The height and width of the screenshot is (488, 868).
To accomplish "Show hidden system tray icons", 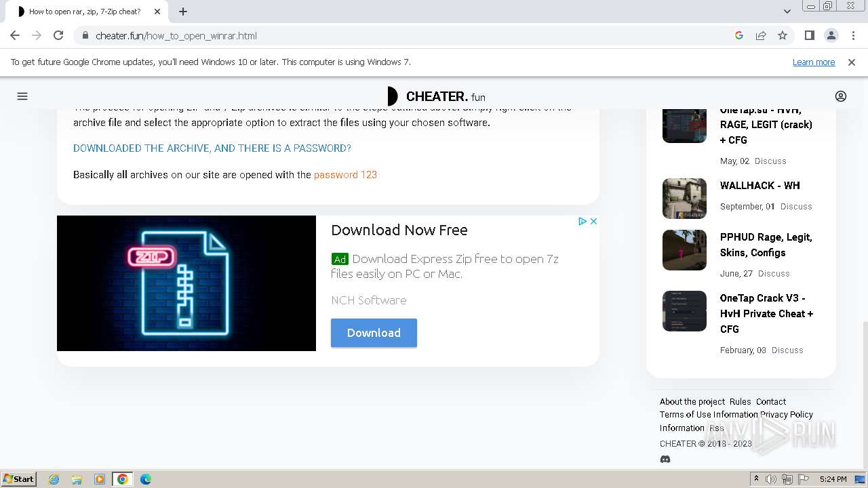I will 757,479.
